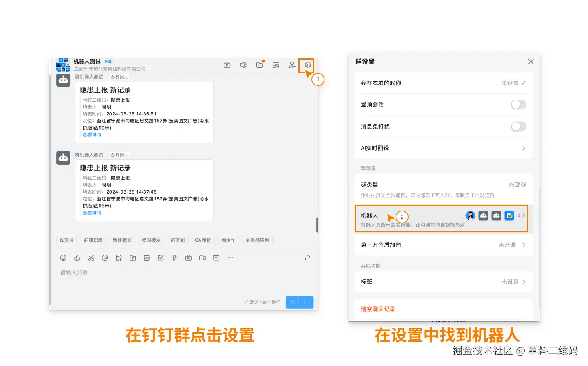Image resolution: width=588 pixels, height=366 pixels.
Task: Start a video meeting via camera icon
Action: (x=202, y=258)
